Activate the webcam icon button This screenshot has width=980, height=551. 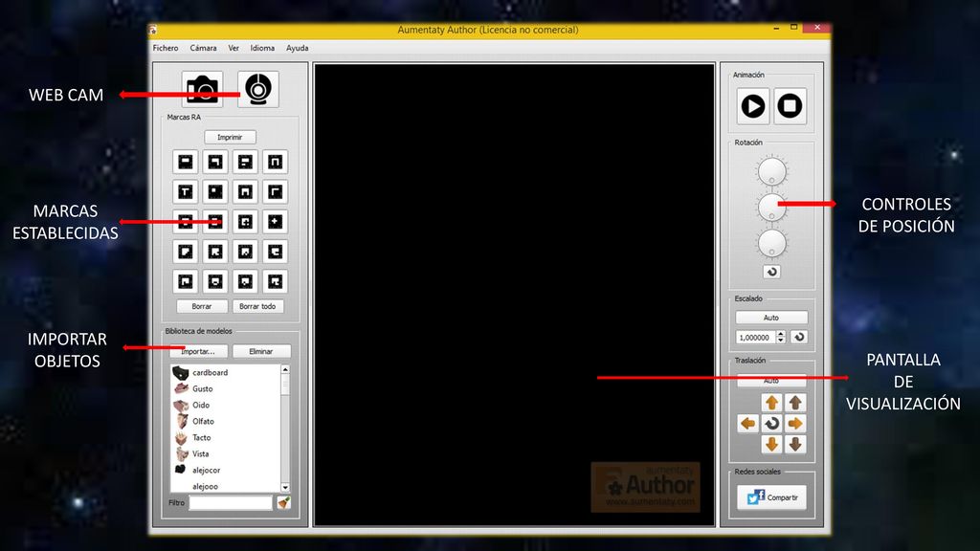[x=258, y=89]
